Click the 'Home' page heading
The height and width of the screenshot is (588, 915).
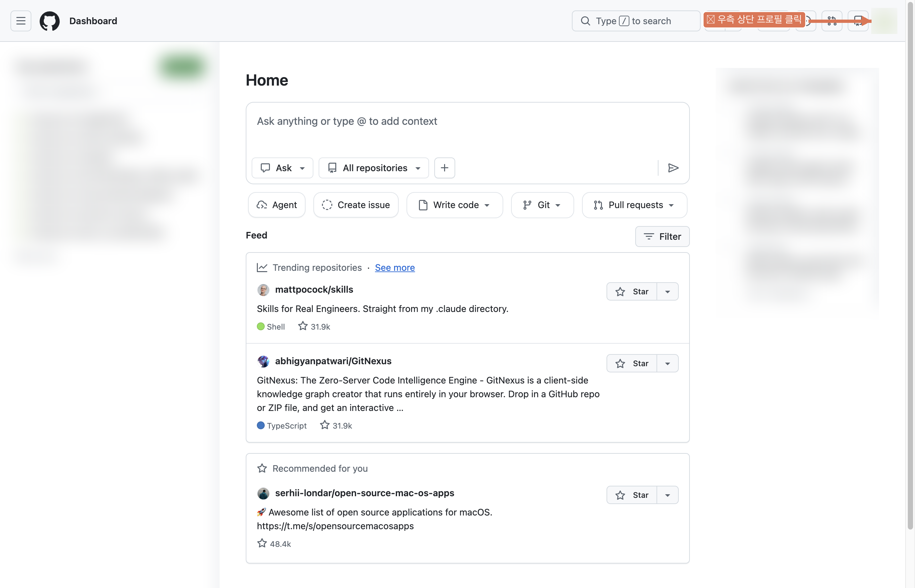coord(267,80)
